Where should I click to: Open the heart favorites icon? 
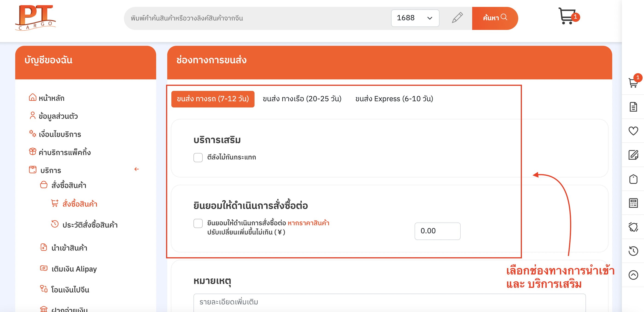point(633,131)
